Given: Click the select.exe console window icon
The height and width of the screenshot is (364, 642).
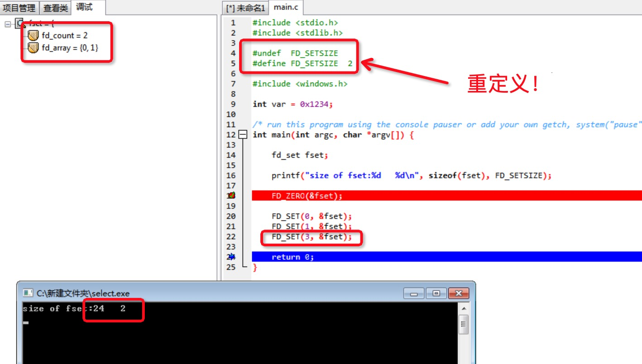Looking at the screenshot, I should [28, 293].
